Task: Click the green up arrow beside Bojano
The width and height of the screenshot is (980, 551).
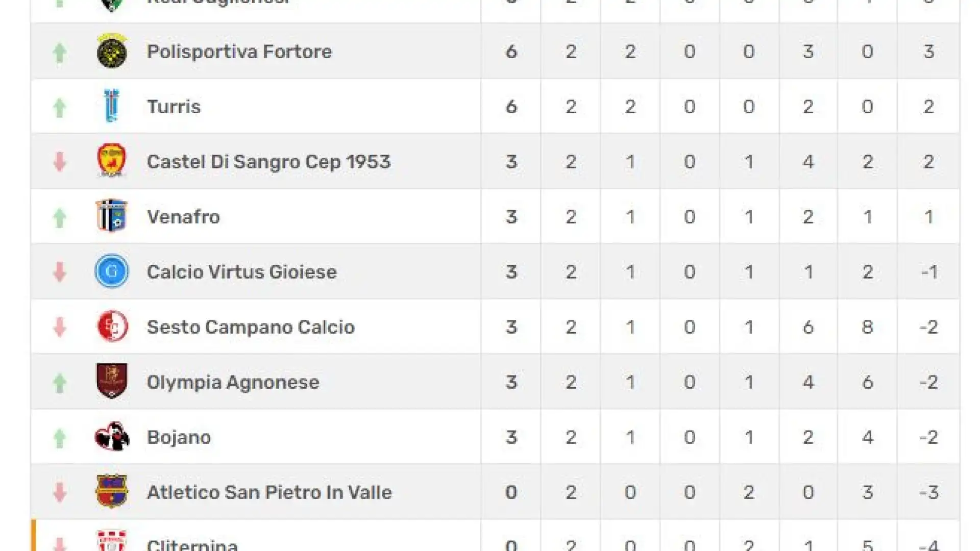Action: pyautogui.click(x=60, y=438)
